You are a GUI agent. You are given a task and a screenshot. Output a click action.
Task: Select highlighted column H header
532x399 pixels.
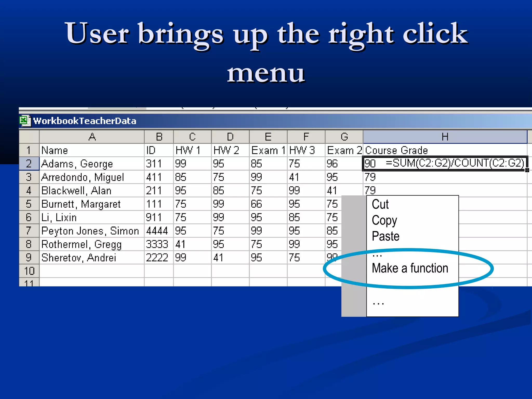(x=445, y=137)
